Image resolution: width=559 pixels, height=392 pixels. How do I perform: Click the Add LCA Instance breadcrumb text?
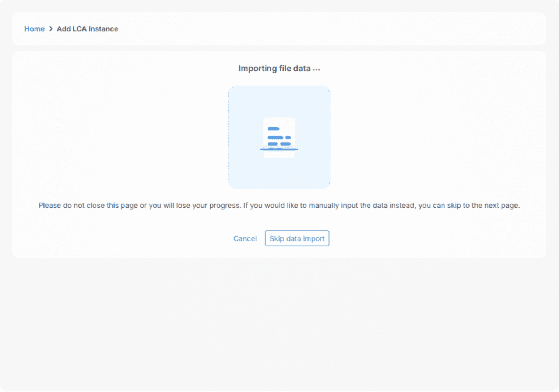[x=87, y=29]
